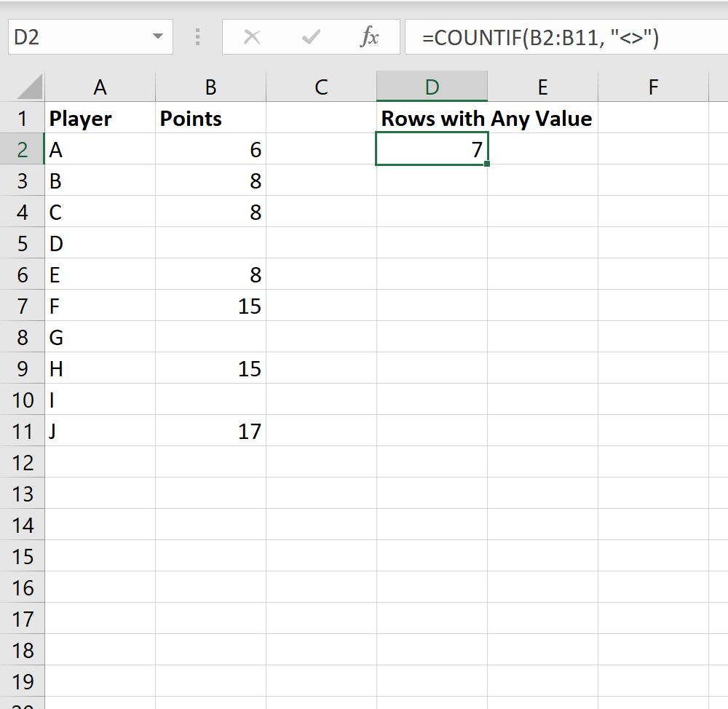Click the cell containing player G
The width and height of the screenshot is (728, 709).
pos(100,336)
